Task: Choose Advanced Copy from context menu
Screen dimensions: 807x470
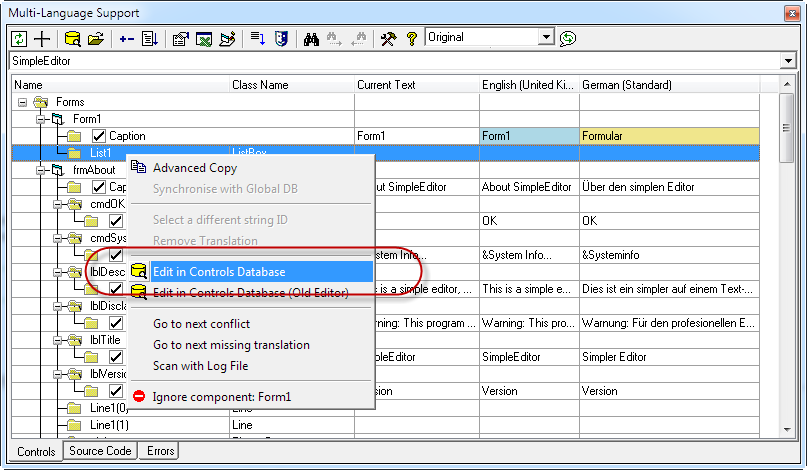Action: point(194,168)
